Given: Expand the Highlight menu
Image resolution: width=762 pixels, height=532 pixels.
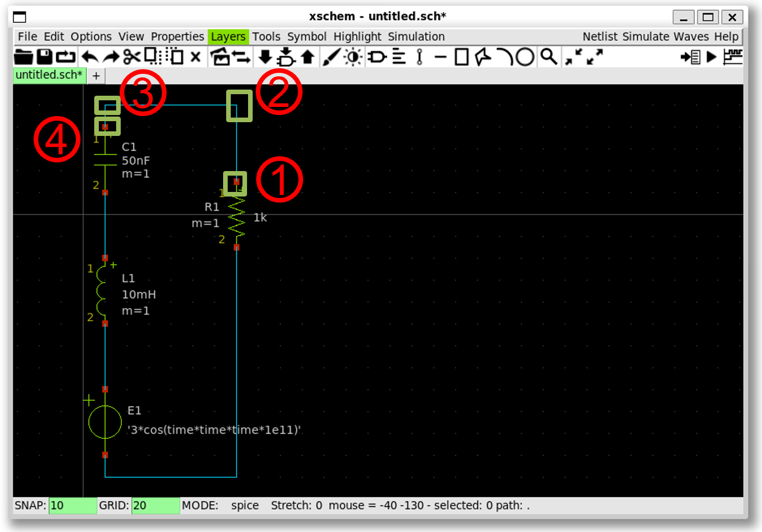Looking at the screenshot, I should [357, 37].
